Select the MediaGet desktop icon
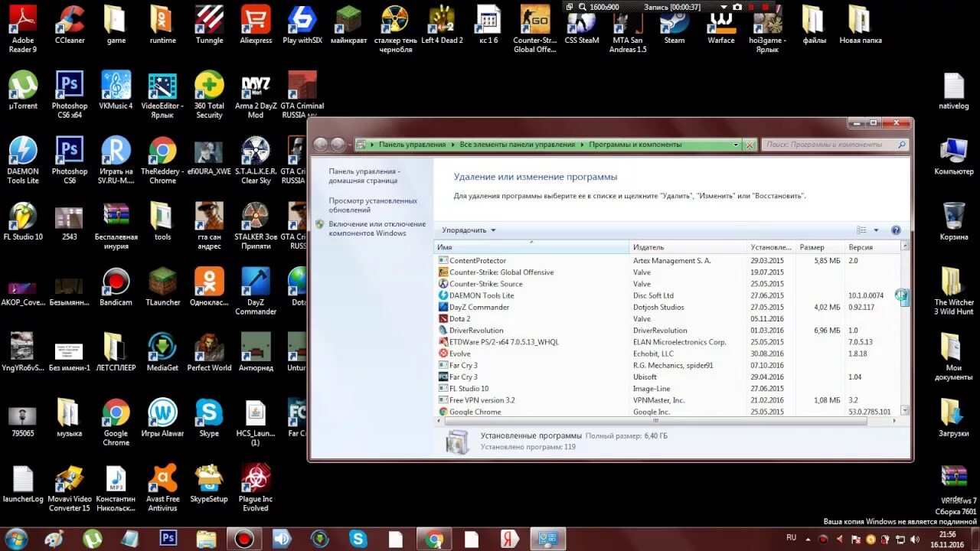The height and width of the screenshot is (551, 980). pos(162,352)
